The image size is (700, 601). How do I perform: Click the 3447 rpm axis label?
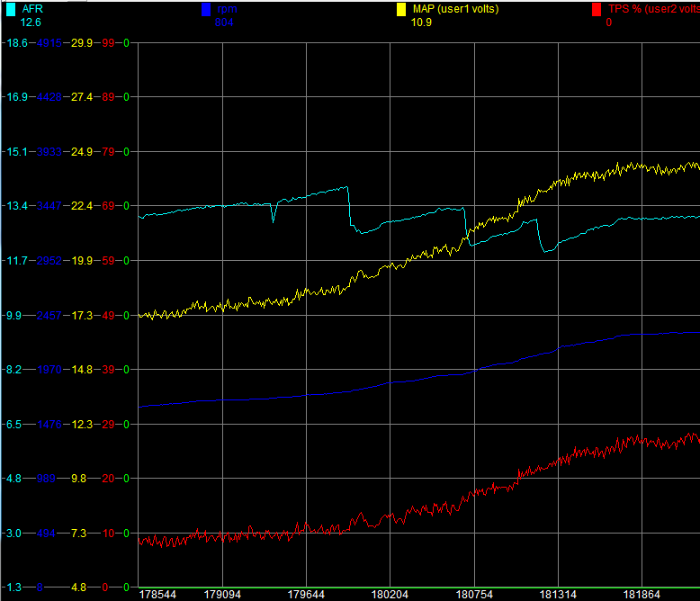coord(48,206)
